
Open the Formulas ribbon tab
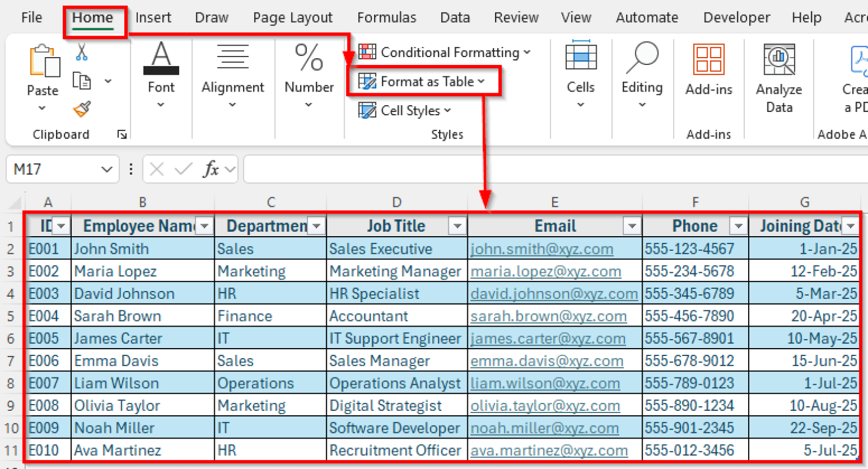coord(387,18)
